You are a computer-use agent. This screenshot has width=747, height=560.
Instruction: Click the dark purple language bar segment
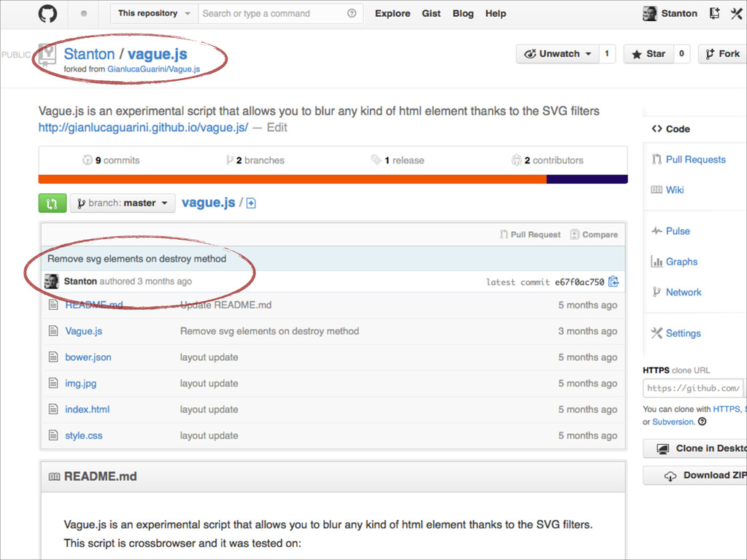pos(587,179)
